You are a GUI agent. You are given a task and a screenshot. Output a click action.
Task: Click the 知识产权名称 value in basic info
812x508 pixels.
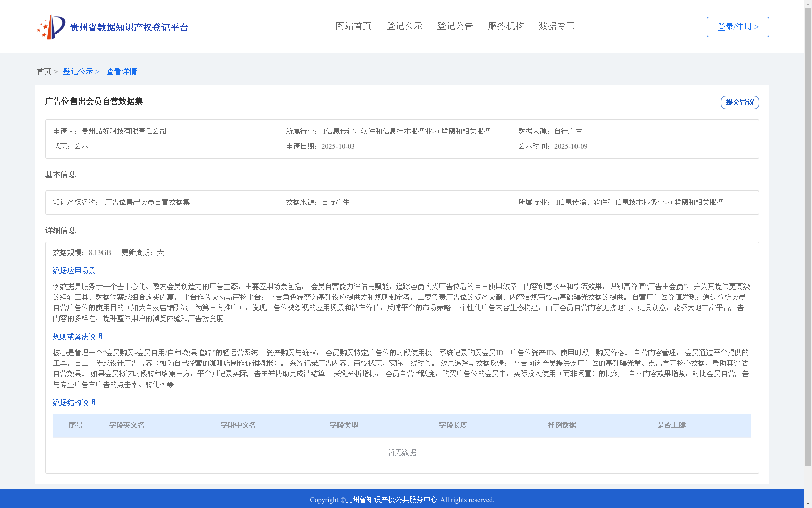pyautogui.click(x=147, y=202)
